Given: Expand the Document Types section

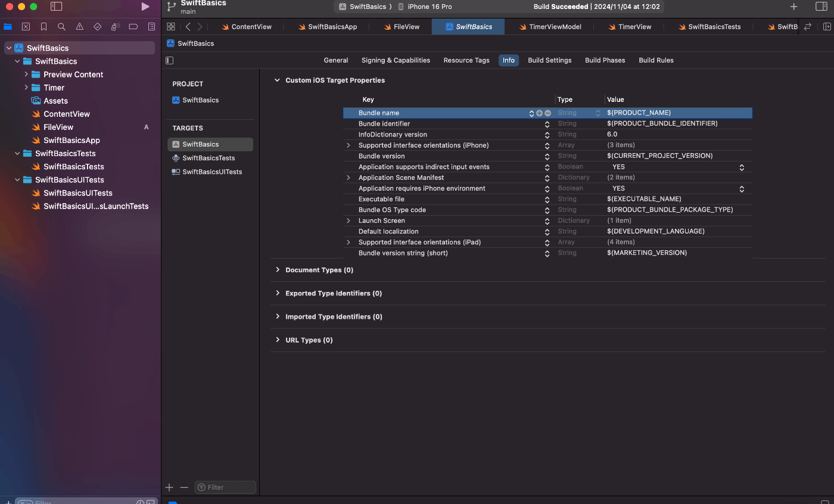Looking at the screenshot, I should [x=278, y=270].
